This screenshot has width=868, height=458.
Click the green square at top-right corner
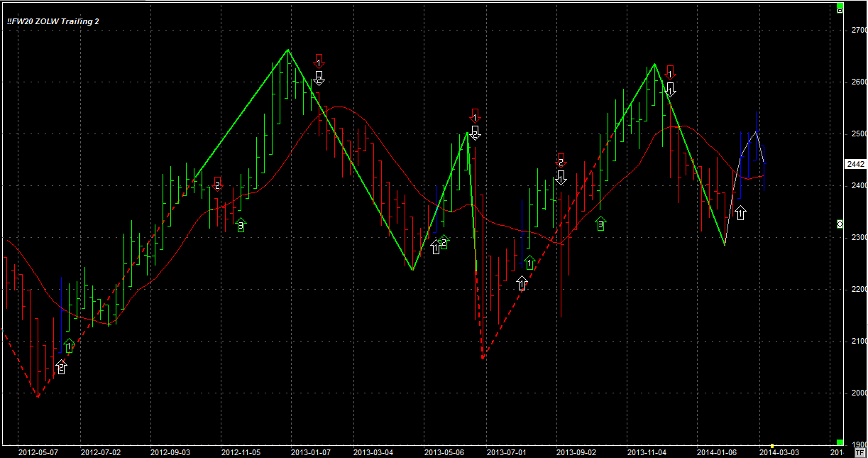coord(840,4)
